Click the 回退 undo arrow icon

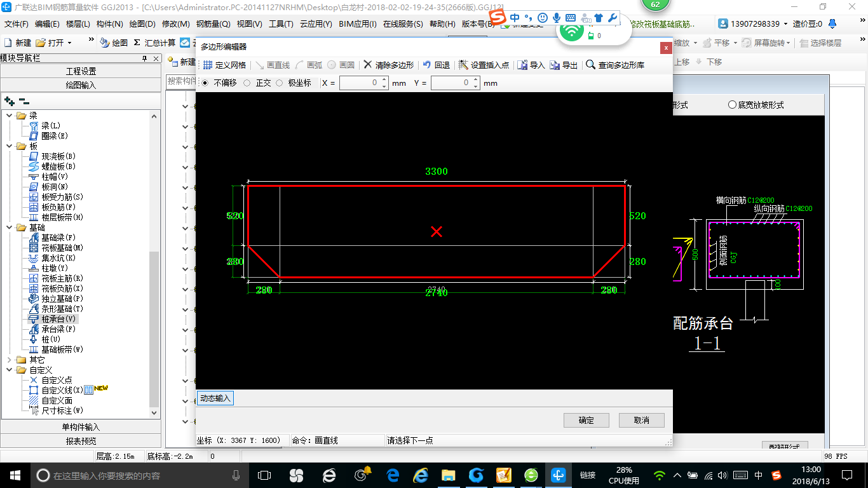point(427,65)
